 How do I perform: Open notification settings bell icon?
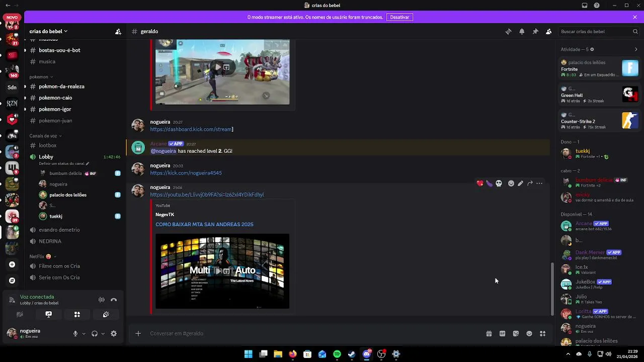tap(522, 31)
